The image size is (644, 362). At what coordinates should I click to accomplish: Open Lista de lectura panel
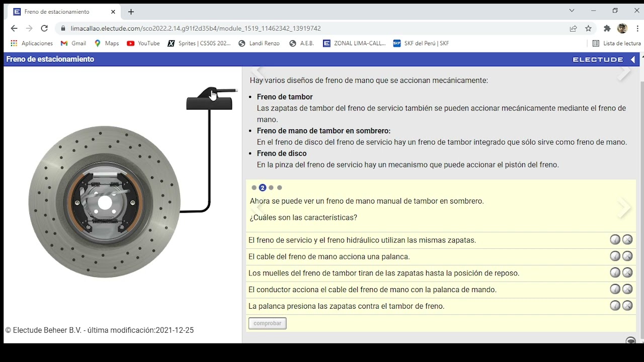click(617, 43)
